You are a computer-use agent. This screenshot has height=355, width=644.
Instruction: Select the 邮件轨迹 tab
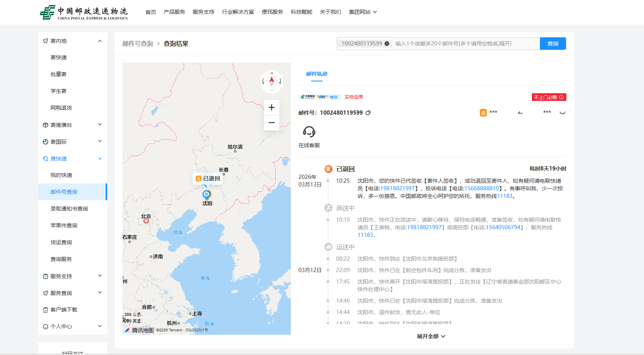point(316,74)
